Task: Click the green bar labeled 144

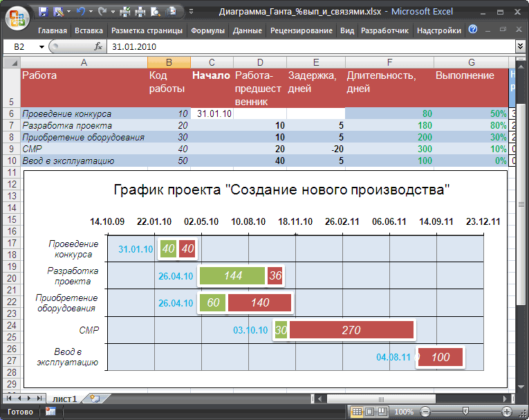Action: click(232, 275)
